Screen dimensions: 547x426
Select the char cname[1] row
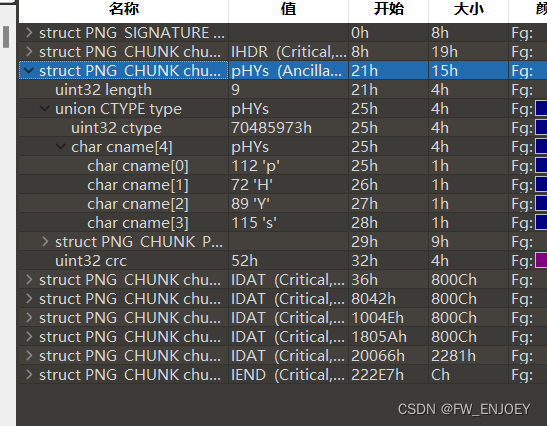pyautogui.click(x=283, y=185)
